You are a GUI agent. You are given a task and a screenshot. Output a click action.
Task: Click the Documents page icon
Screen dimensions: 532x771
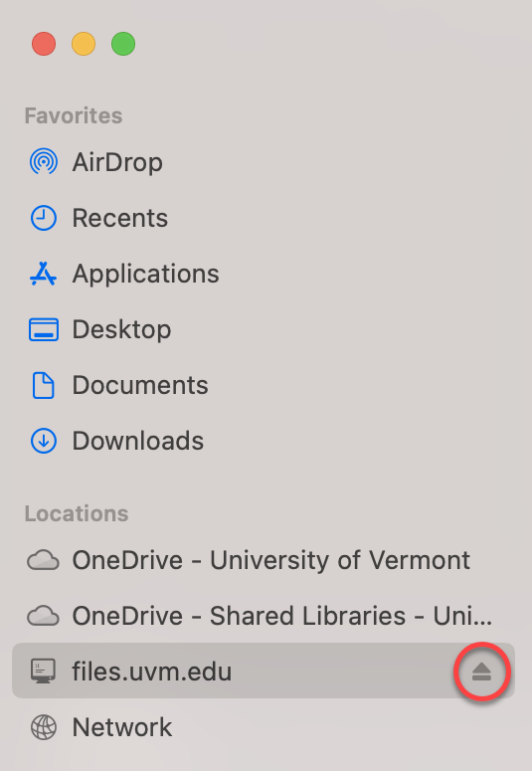(x=44, y=385)
